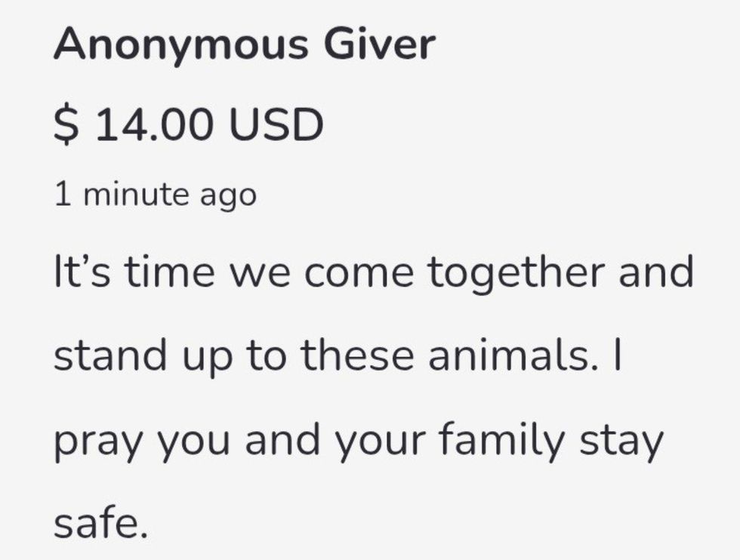Click the word "animals." in the comment

click(513, 355)
